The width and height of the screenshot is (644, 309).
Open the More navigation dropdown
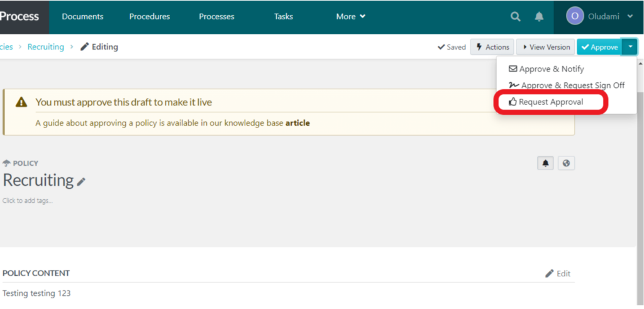tap(350, 16)
